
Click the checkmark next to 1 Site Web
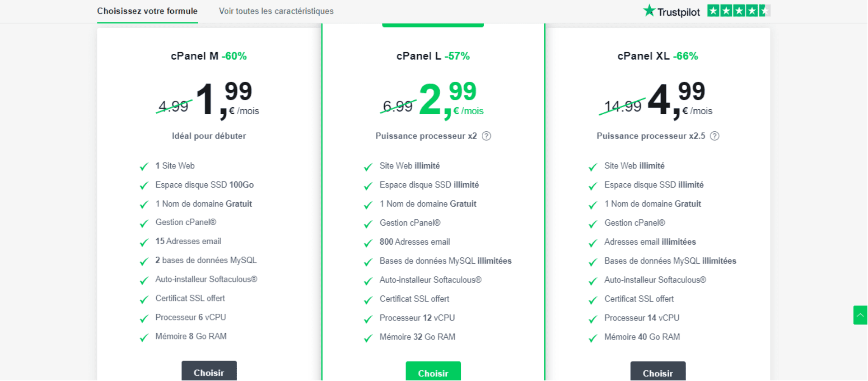144,166
